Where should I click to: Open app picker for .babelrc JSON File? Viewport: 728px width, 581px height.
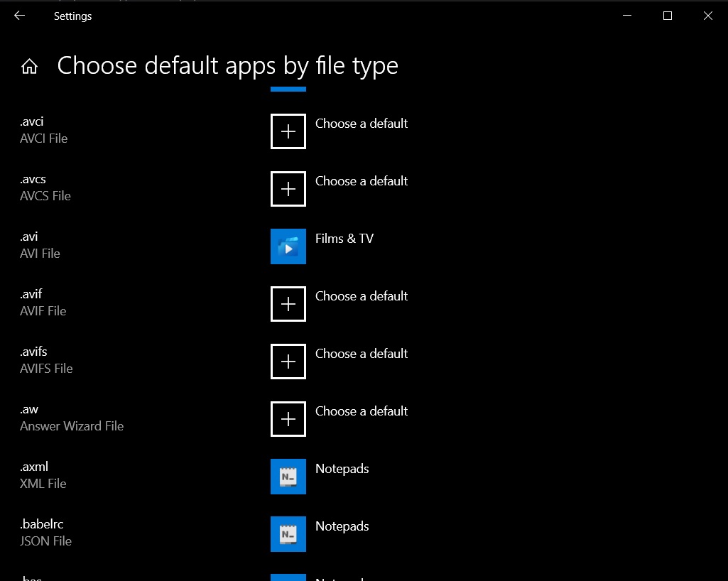click(x=342, y=526)
